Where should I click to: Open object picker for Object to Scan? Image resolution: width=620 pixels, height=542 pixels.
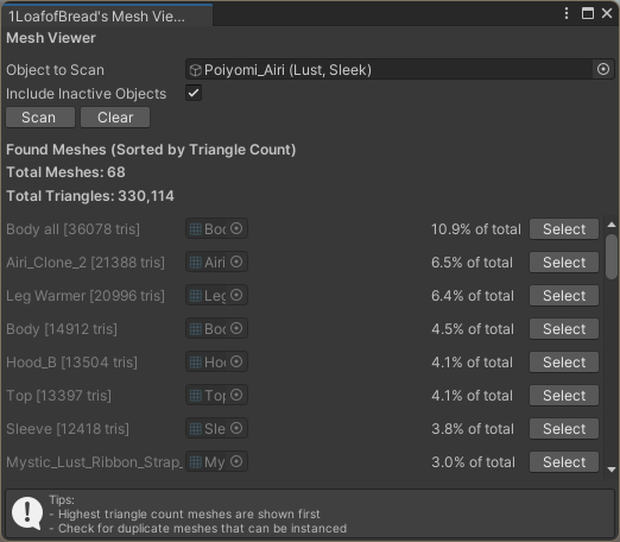(x=603, y=70)
